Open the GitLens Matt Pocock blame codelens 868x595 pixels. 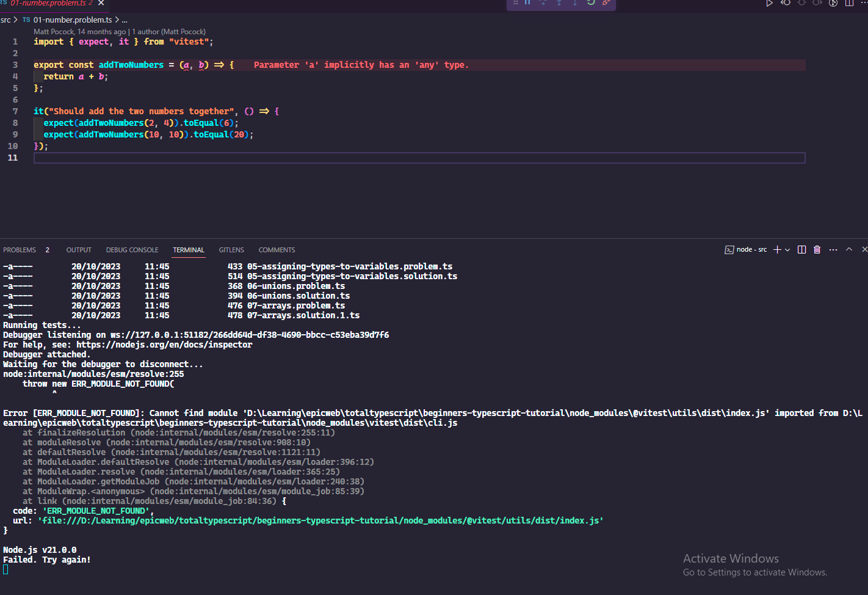pyautogui.click(x=79, y=32)
